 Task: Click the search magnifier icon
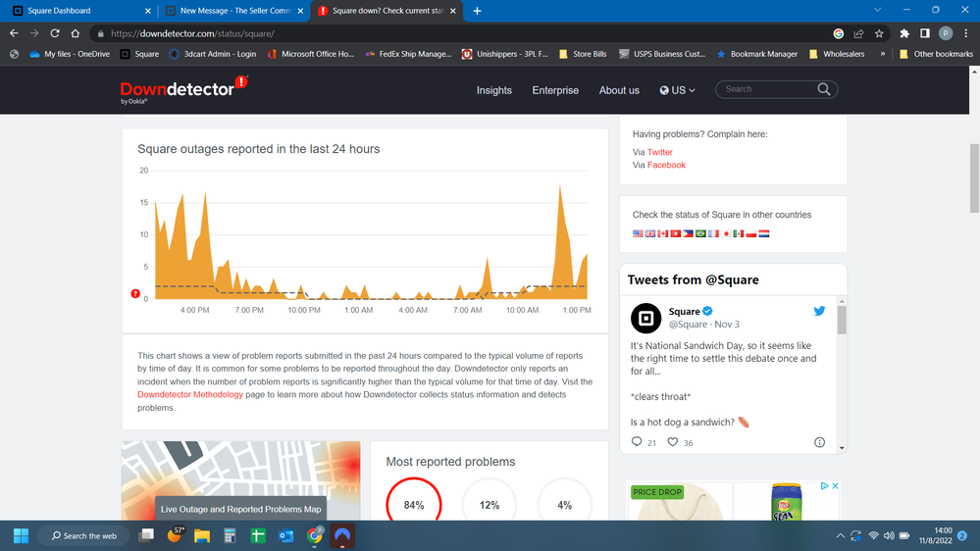824,89
